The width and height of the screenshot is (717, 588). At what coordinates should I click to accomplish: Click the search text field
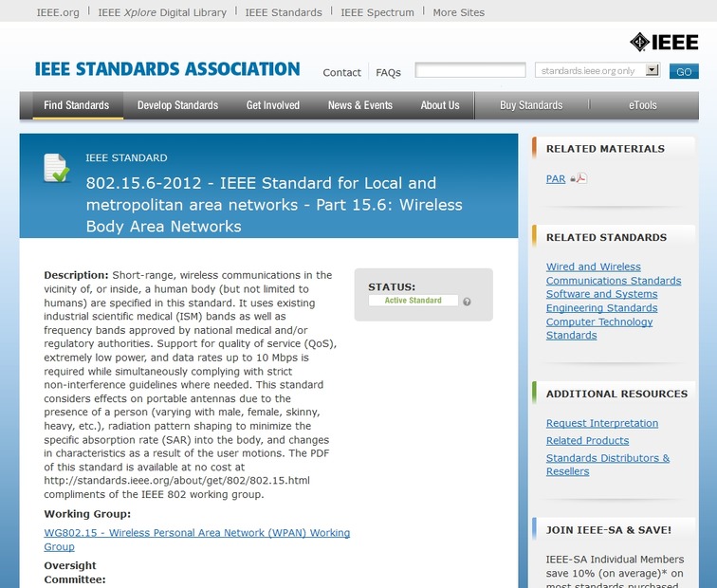470,70
